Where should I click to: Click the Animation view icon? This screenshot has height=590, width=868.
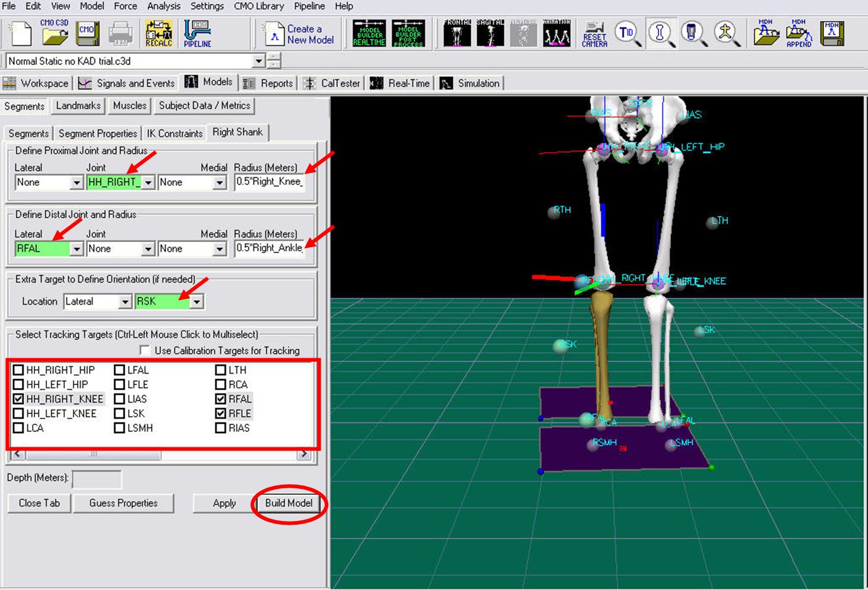point(556,33)
